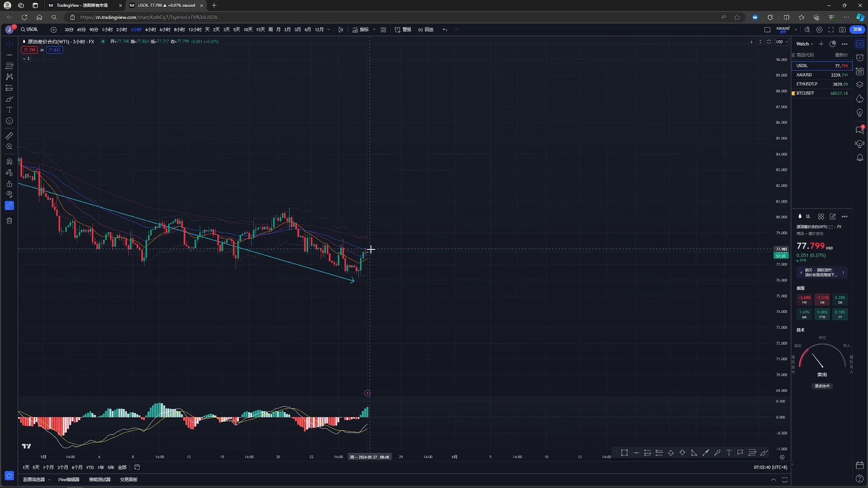868x488 pixels.
Task: Select the trend line drawing tool
Action: click(x=9, y=55)
